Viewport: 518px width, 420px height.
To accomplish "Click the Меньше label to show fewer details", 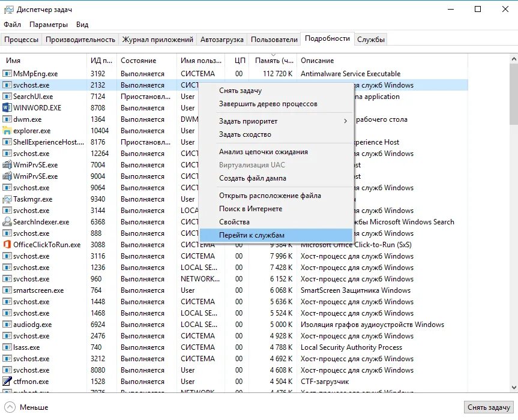I will (x=34, y=407).
